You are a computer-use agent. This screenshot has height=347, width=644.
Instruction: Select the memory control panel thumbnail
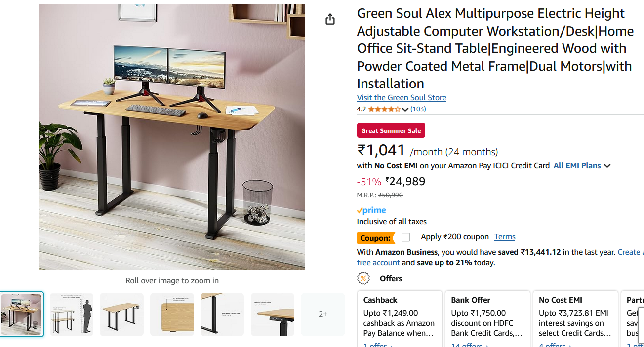tap(273, 314)
